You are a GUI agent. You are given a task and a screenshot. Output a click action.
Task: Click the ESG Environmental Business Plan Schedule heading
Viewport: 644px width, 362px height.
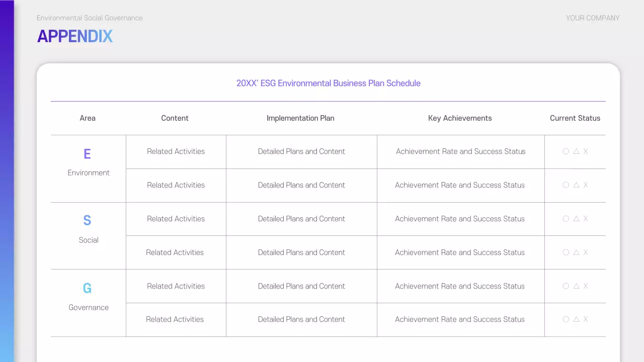[328, 83]
